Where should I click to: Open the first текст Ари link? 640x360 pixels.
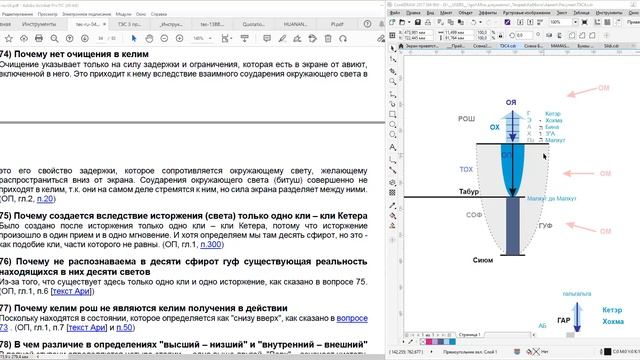[72, 291]
